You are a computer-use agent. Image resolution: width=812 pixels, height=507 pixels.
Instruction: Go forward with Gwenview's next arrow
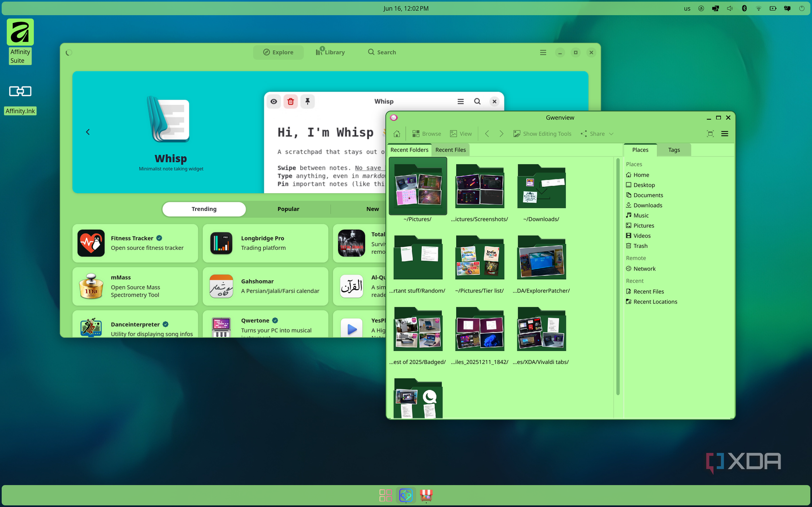pyautogui.click(x=501, y=134)
